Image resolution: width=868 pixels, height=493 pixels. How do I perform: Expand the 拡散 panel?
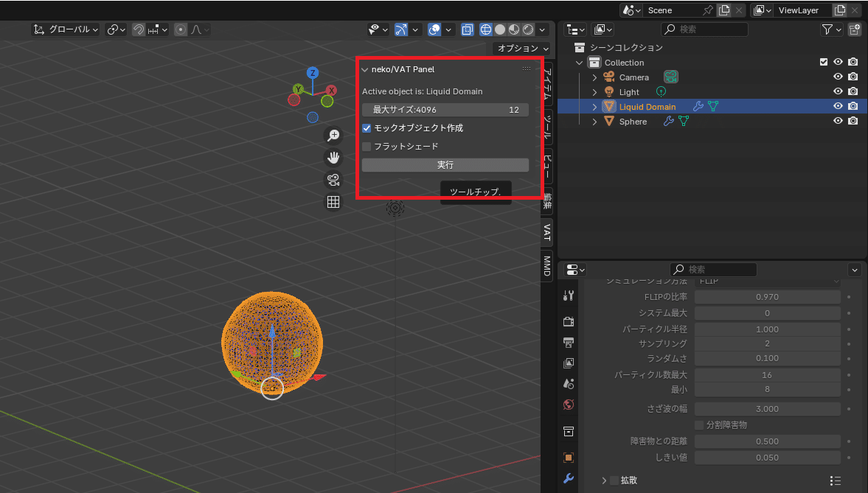tap(604, 480)
